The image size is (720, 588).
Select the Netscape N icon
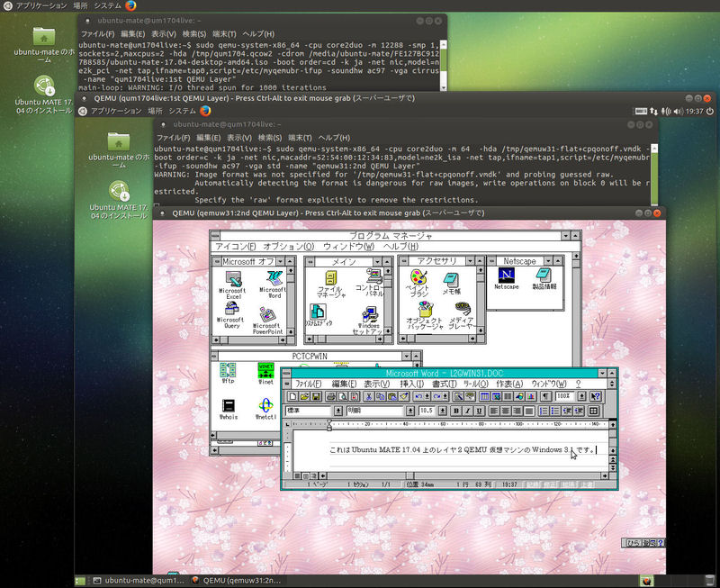pyautogui.click(x=507, y=278)
